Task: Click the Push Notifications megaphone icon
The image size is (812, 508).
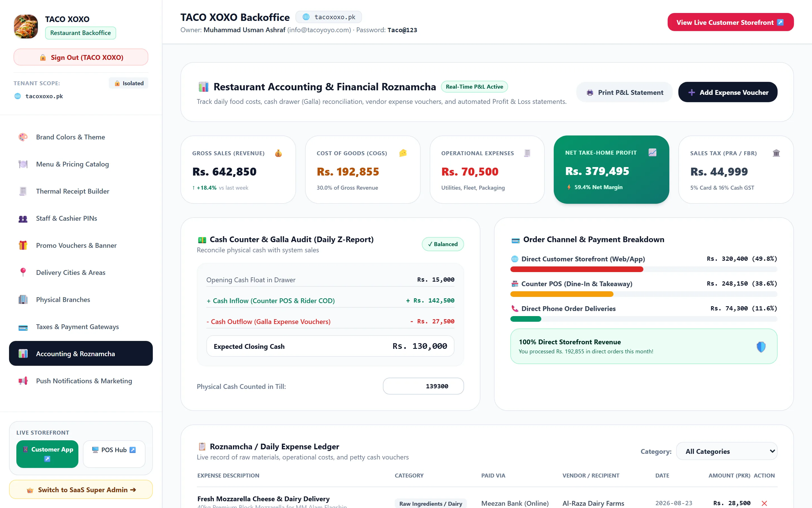Action: 23,381
